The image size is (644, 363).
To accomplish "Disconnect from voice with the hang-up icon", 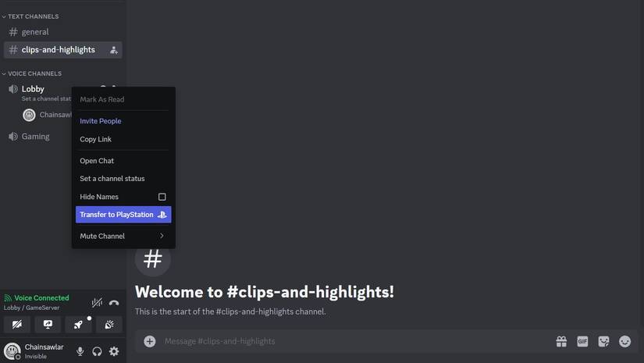I will 114,303.
